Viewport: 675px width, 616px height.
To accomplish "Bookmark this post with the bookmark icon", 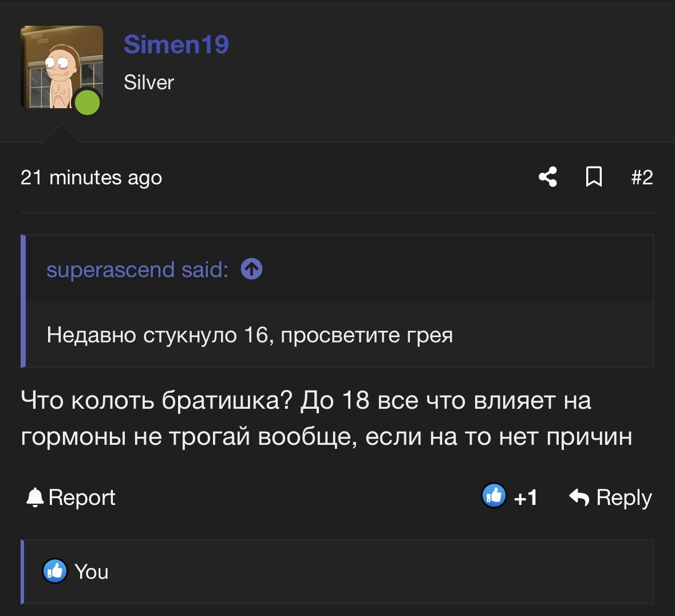I will 594,177.
